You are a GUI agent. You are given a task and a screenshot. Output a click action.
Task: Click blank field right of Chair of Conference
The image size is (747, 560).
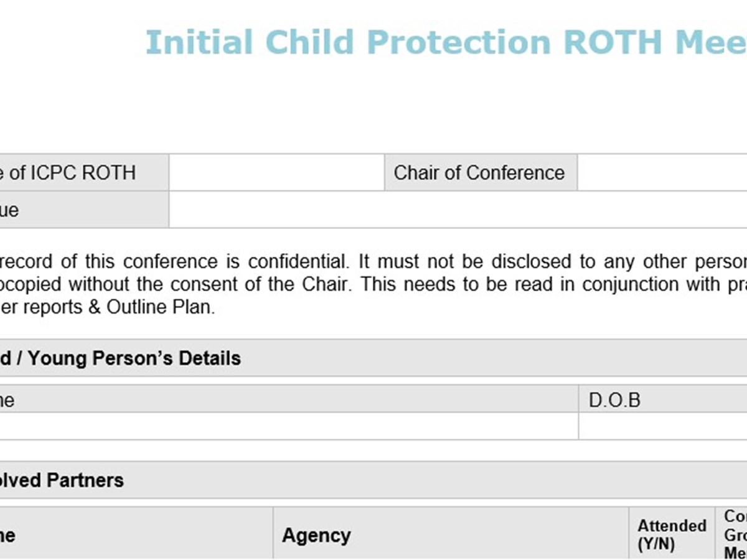(662, 172)
